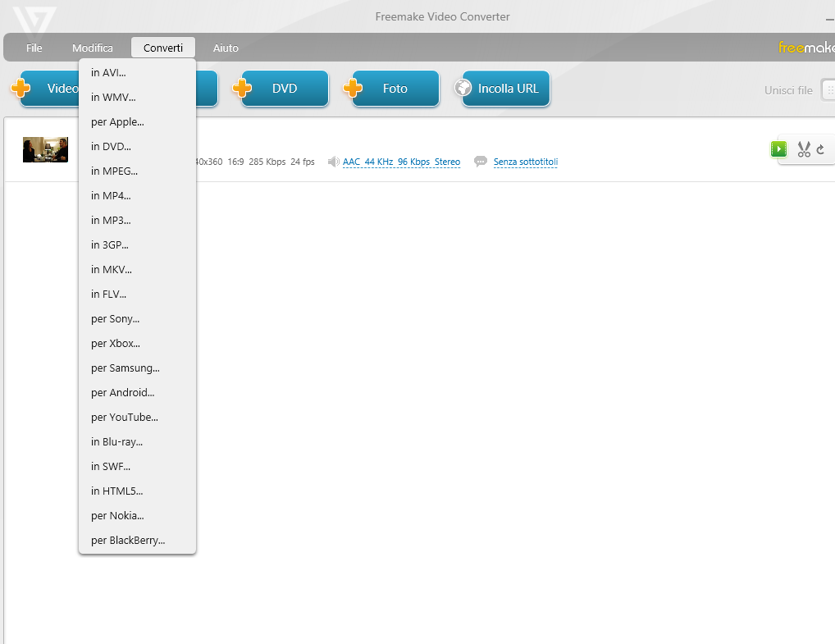
Task: Select 'per Sony...' menu entry
Action: 138,318
